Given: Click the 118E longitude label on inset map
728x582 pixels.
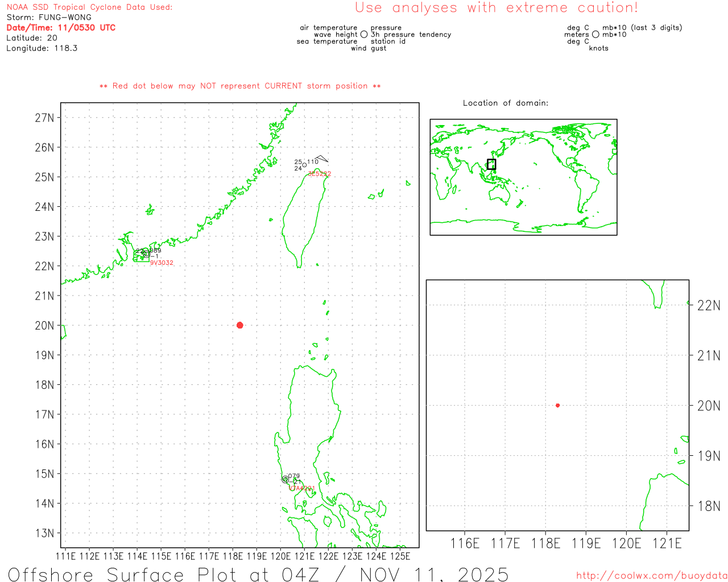Looking at the screenshot, I should point(545,544).
